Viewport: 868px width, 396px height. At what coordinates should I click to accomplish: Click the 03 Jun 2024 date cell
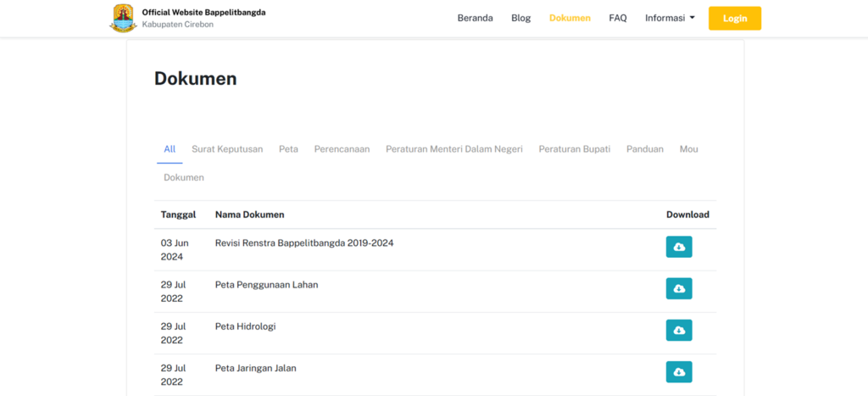(175, 250)
